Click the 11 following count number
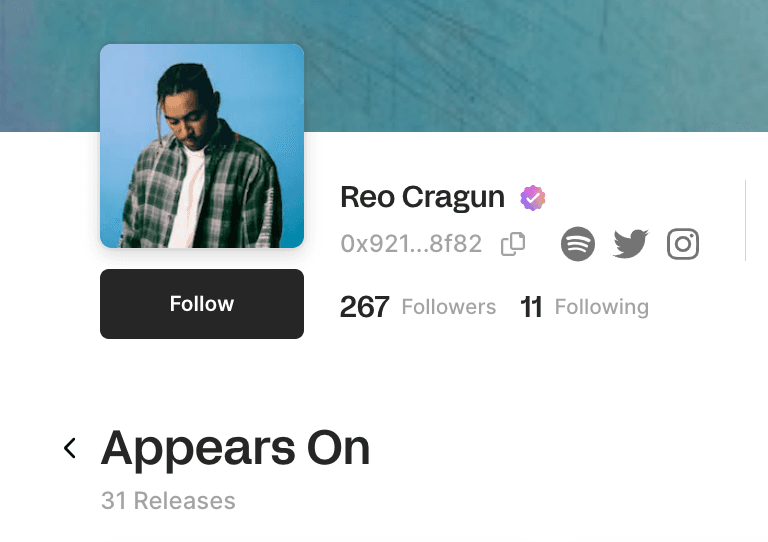The width and height of the screenshot is (768, 542). (531, 307)
